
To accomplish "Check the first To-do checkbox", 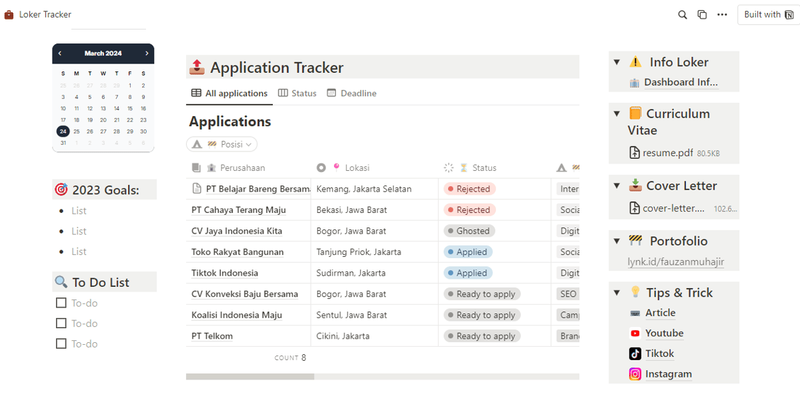I will click(61, 303).
